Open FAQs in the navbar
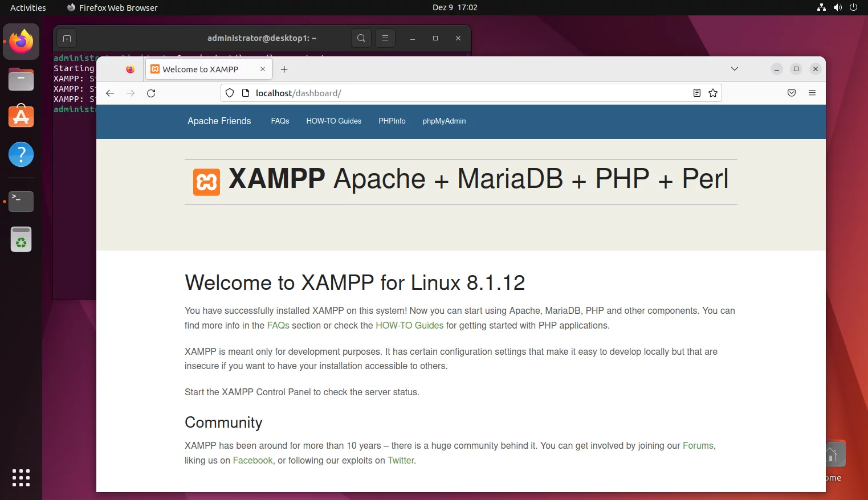Viewport: 868px width, 500px height. coord(280,121)
